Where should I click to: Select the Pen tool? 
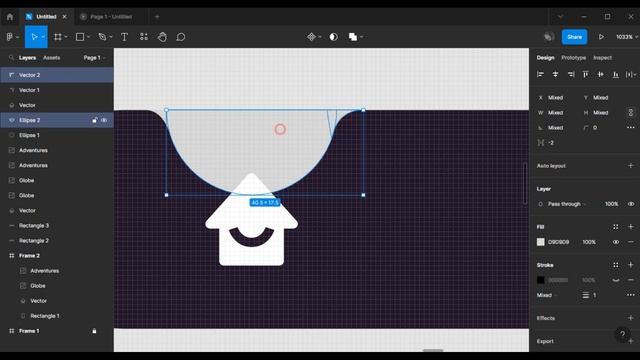102,37
